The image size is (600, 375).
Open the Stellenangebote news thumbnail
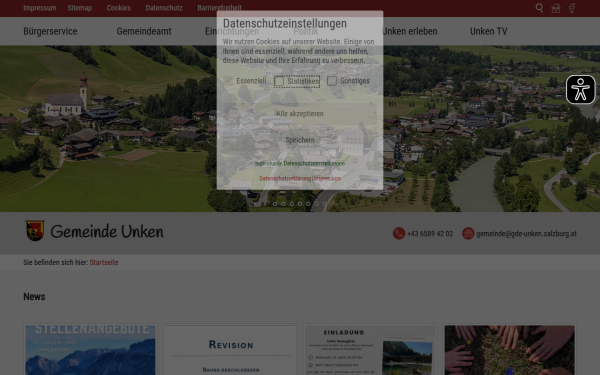pyautogui.click(x=90, y=350)
